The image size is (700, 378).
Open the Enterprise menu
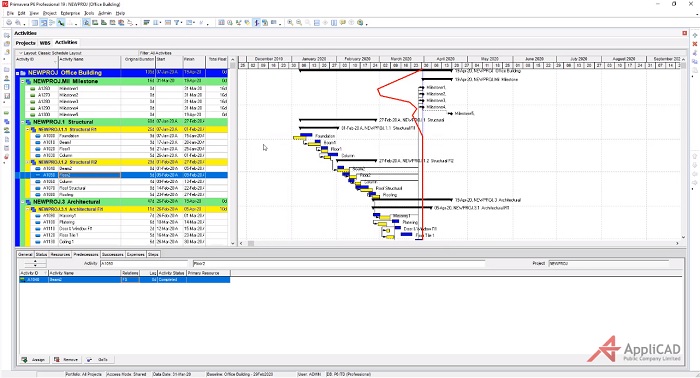[x=70, y=13]
